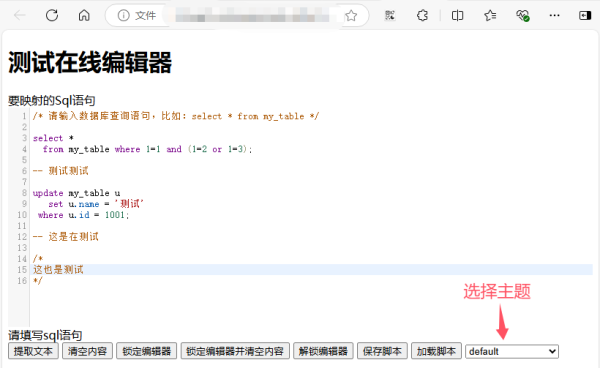The image size is (600, 368).
Task: Click the comment '-- 这是在测试' line
Action: (66, 237)
